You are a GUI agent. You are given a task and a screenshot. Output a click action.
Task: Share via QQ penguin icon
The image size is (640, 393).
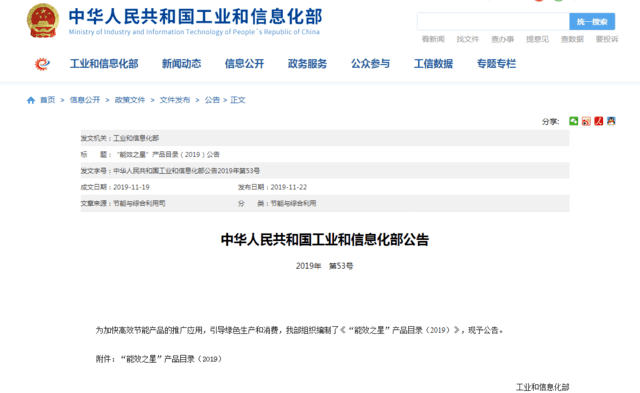[x=611, y=121]
